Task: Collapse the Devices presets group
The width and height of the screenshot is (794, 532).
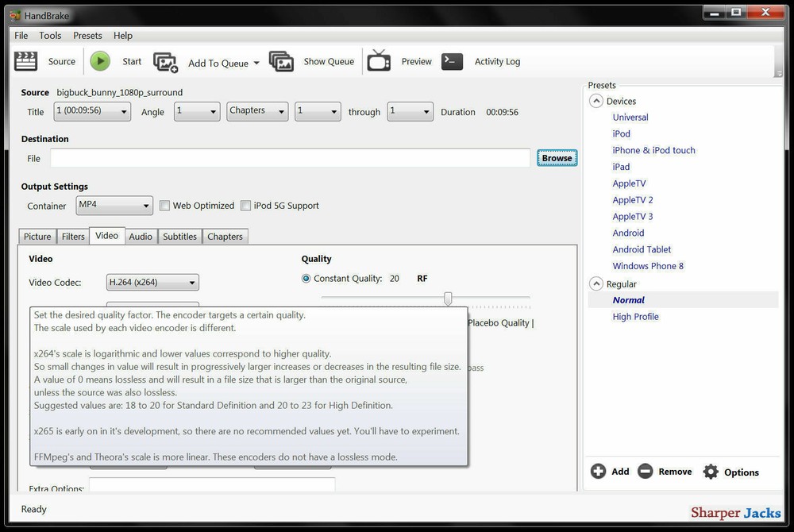Action: (x=596, y=101)
